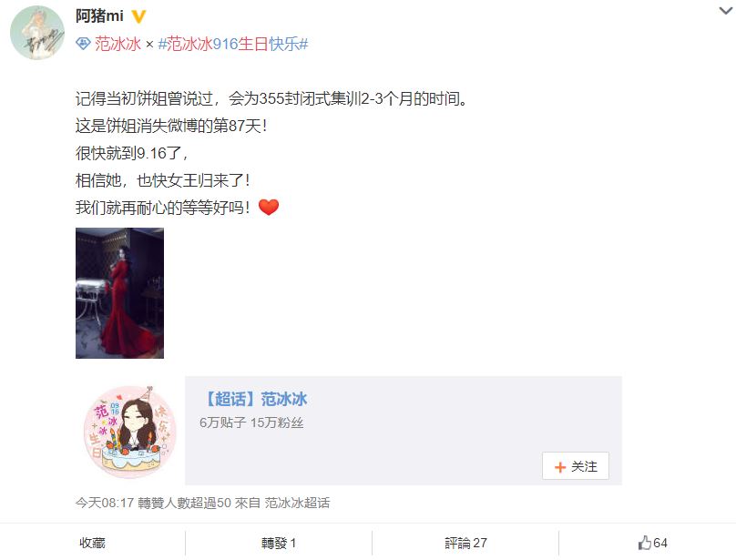The height and width of the screenshot is (560, 736).
Task: Open the post options chevron menu
Action: (x=727, y=10)
